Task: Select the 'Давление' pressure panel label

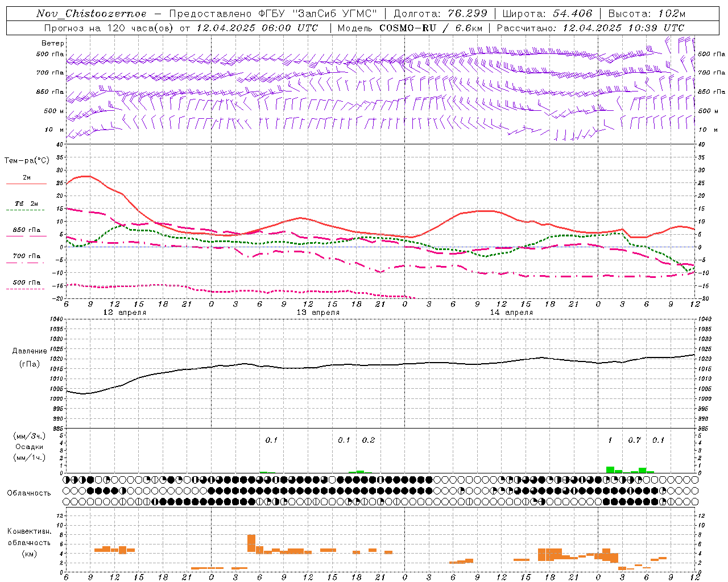Action: [x=30, y=351]
